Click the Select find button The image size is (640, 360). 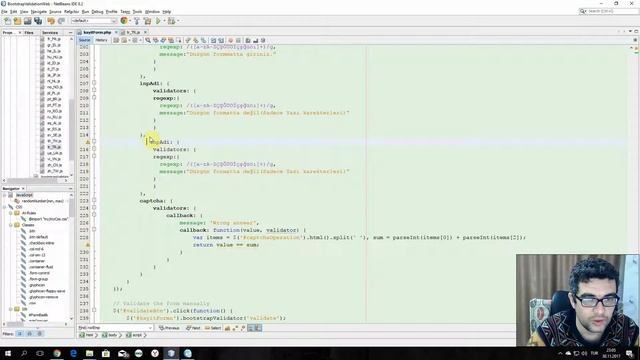coord(213,328)
